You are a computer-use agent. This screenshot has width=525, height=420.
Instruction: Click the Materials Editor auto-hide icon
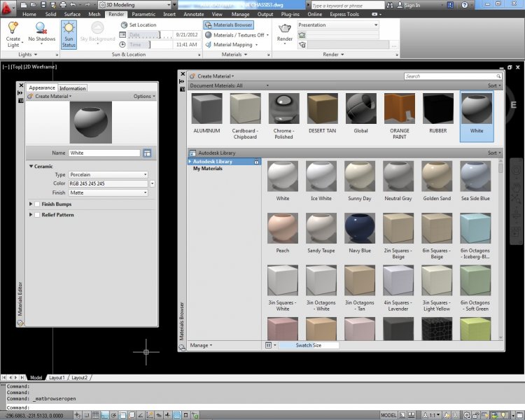(20, 93)
